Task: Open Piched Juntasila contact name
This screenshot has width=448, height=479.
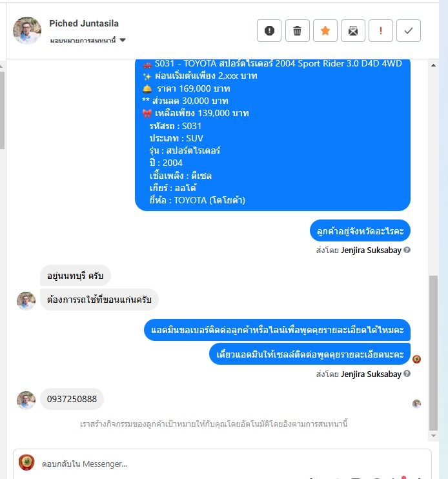Action: [84, 23]
